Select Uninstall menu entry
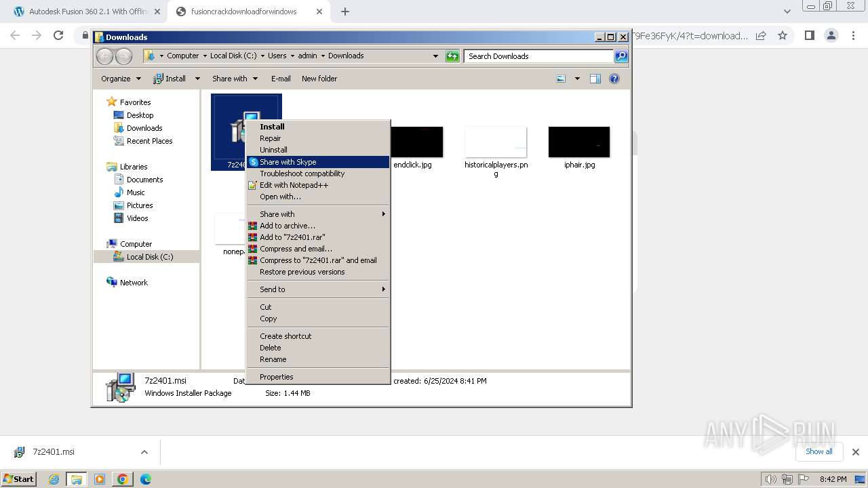 click(x=318, y=150)
